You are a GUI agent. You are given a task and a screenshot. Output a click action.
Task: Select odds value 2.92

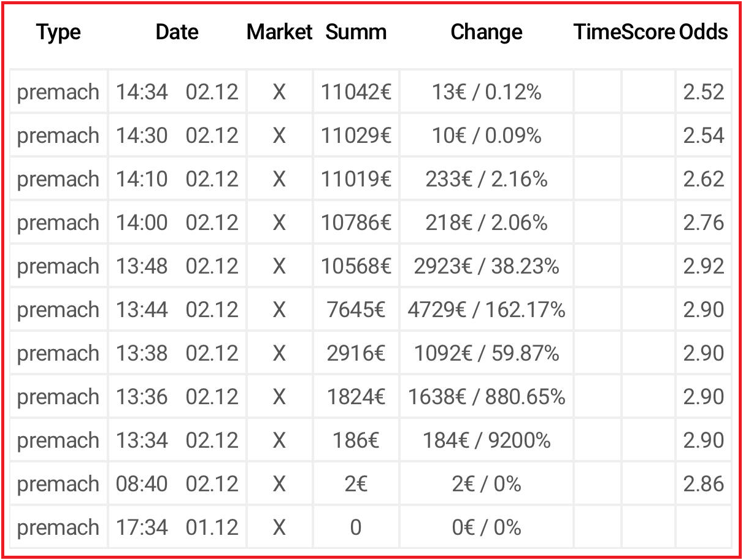point(703,266)
